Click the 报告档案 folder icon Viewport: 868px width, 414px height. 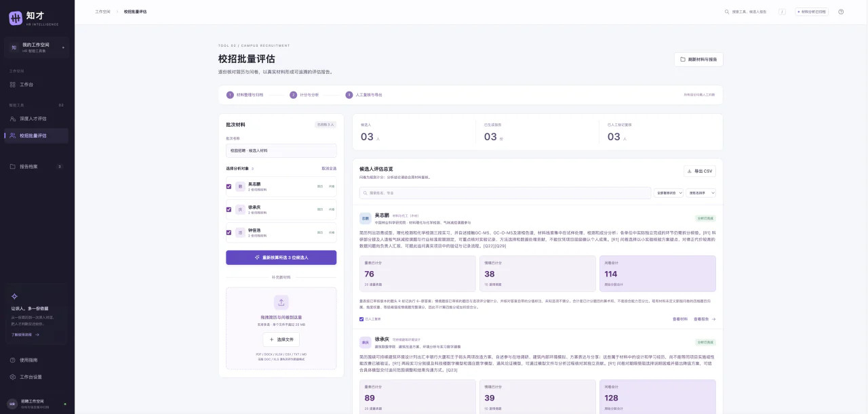point(12,166)
